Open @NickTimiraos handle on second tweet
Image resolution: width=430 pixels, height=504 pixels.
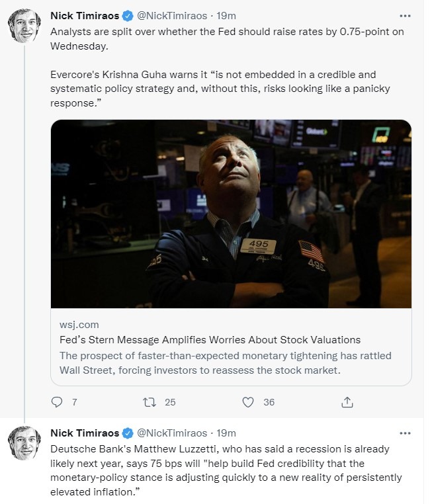172,433
